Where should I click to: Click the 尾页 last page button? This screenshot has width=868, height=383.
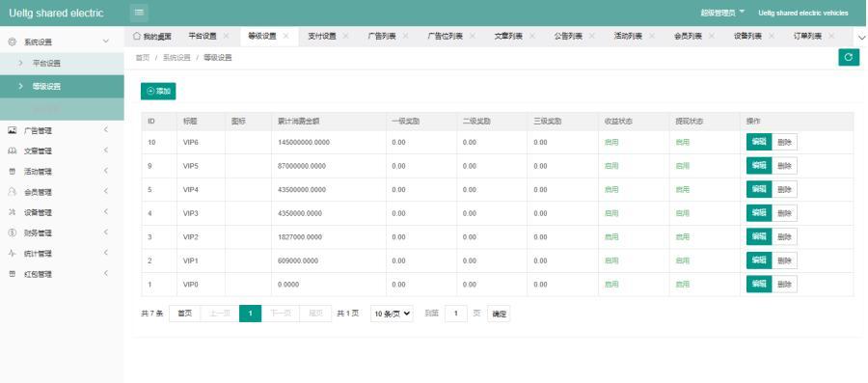pos(315,314)
